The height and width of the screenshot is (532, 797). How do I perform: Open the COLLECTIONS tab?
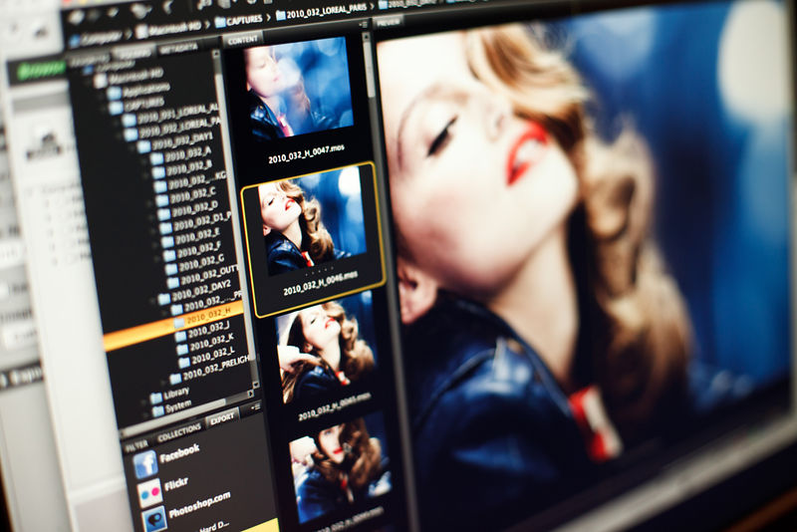pos(179,433)
